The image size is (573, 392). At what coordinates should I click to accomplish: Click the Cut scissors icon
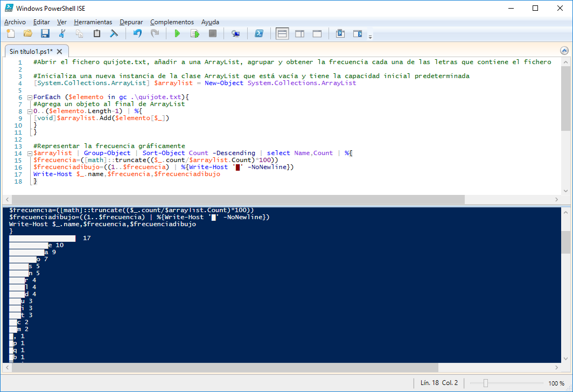point(62,34)
